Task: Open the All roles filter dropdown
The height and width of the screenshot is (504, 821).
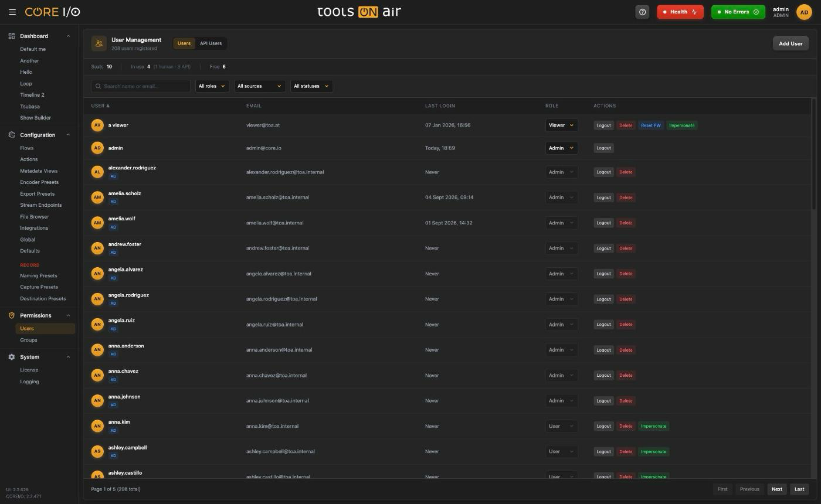Action: tap(212, 86)
